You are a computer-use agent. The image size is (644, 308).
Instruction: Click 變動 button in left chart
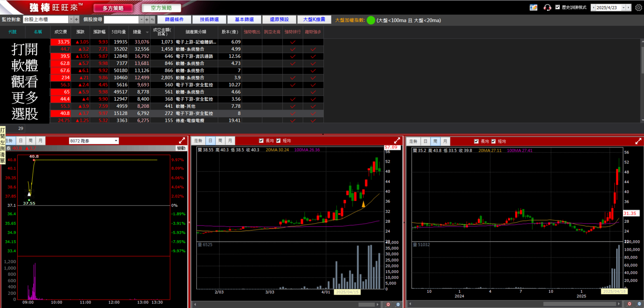[x=181, y=148]
